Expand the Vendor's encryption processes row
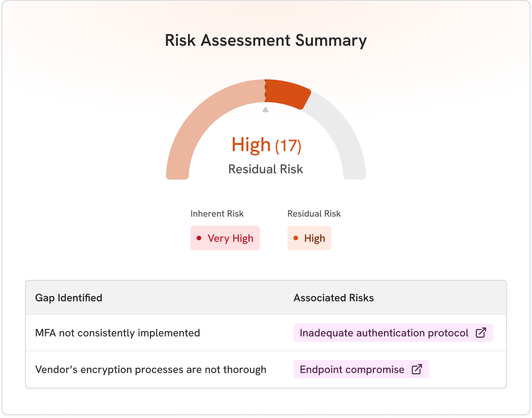532x418 pixels. (x=150, y=370)
